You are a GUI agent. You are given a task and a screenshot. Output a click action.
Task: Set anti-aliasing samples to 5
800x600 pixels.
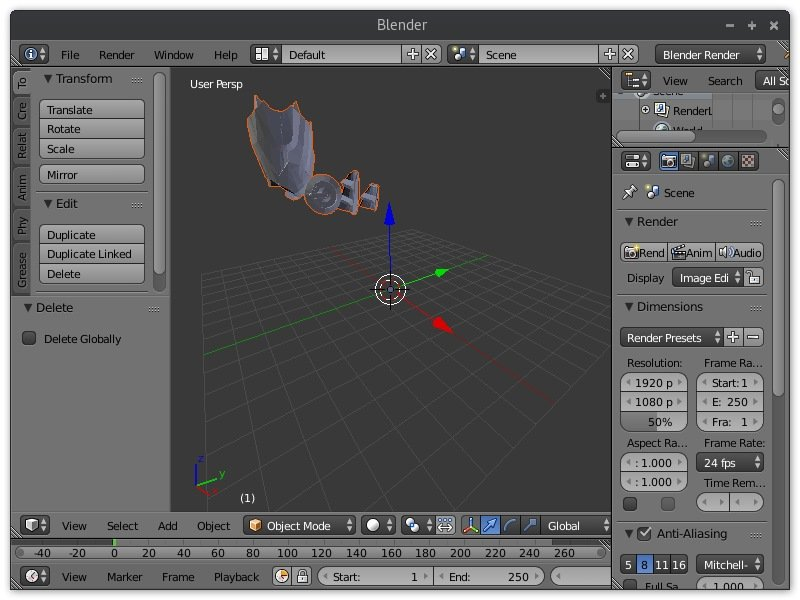tap(628, 564)
